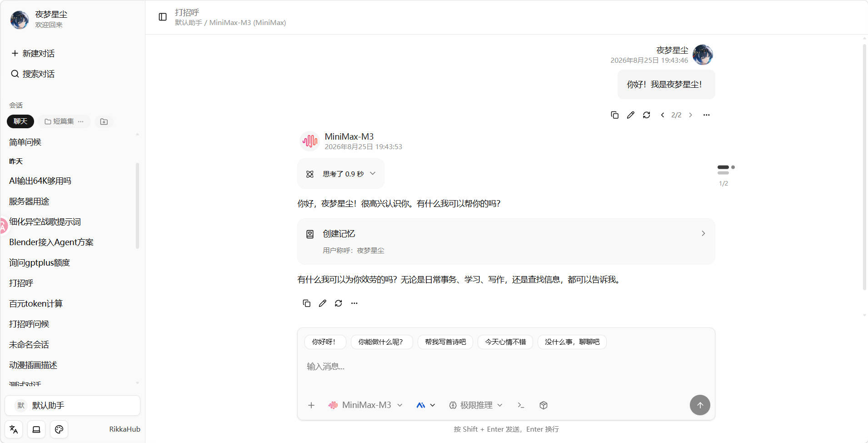Start a 新建对话 new conversation
868x443 pixels.
pyautogui.click(x=33, y=54)
